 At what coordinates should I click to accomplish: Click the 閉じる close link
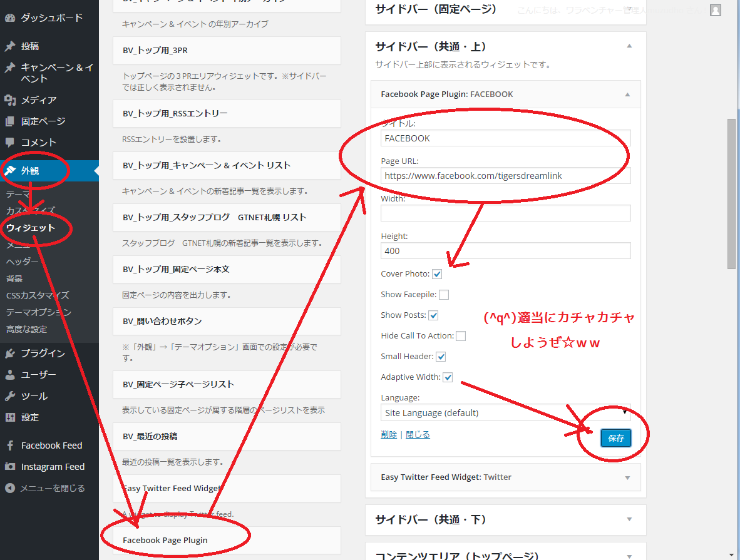(x=418, y=434)
